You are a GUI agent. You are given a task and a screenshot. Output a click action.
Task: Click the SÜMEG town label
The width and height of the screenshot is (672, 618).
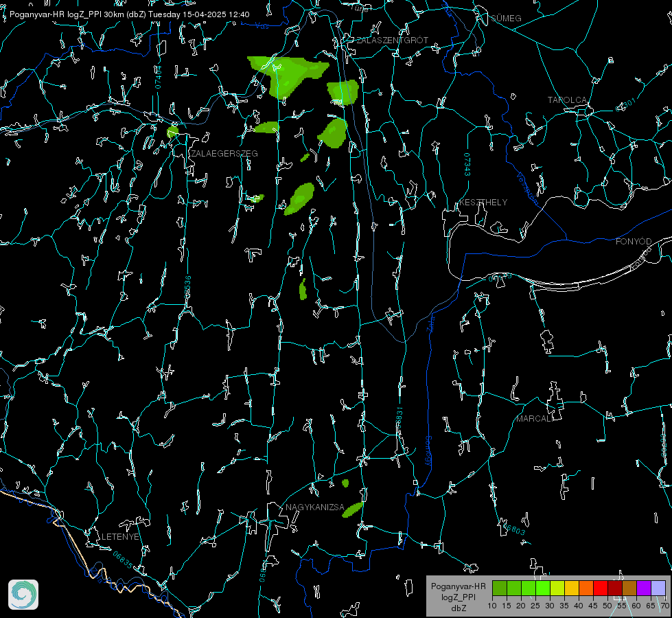506,19
